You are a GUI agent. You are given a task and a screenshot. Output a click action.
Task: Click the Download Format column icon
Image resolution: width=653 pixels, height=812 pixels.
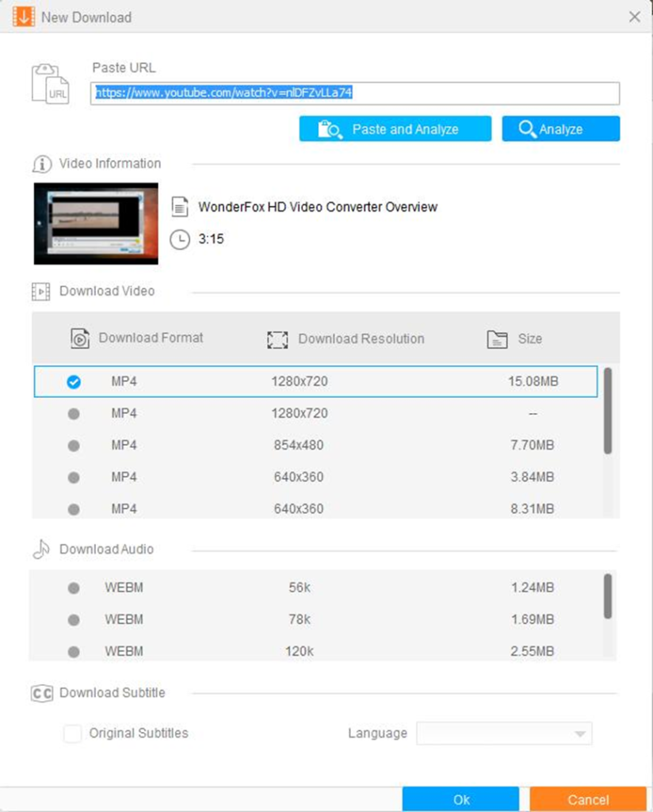click(x=80, y=339)
